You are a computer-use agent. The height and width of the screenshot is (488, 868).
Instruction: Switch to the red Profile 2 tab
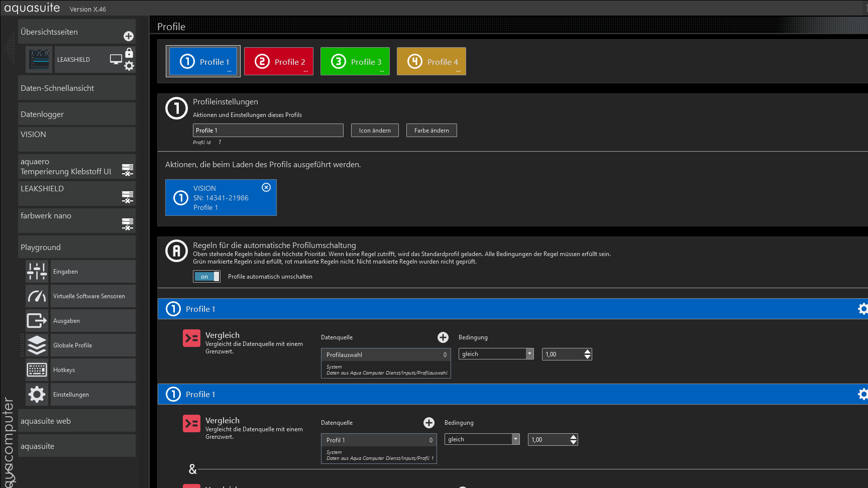[x=279, y=62]
